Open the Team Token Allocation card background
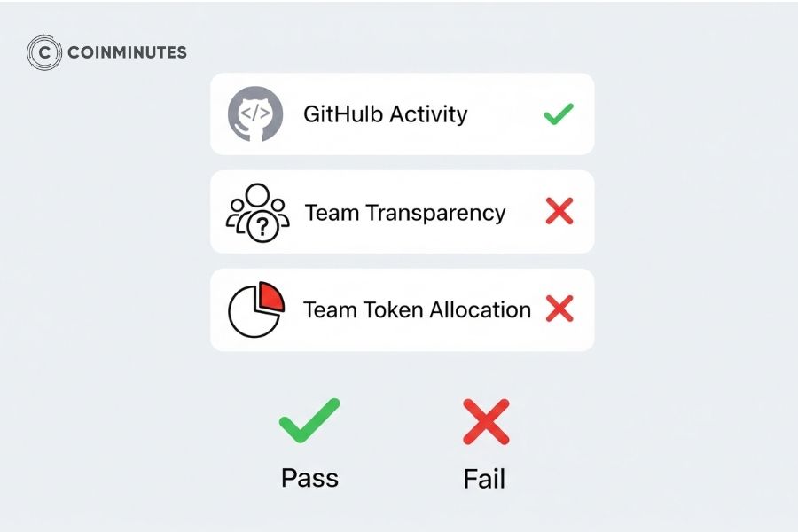The image size is (798, 532). 402,309
